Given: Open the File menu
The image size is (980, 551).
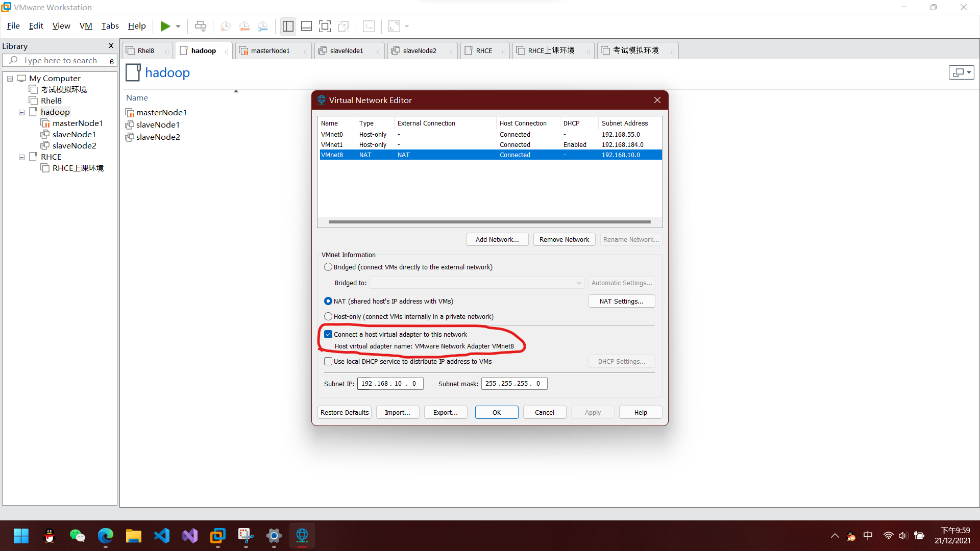Looking at the screenshot, I should tap(13, 26).
